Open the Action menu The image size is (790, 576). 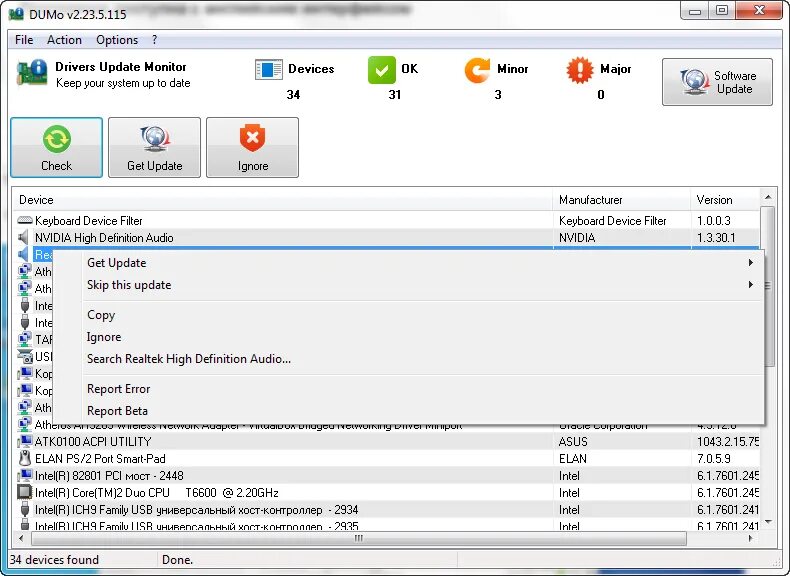pos(64,40)
